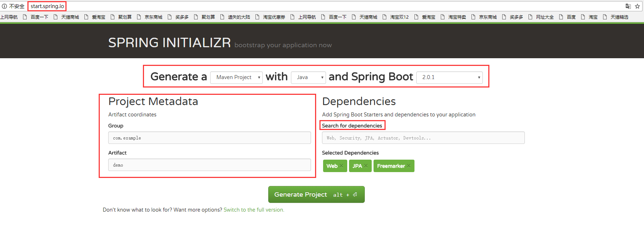Bookmark this page with the star icon
Screen dimensions: 644x238
pyautogui.click(x=637, y=6)
